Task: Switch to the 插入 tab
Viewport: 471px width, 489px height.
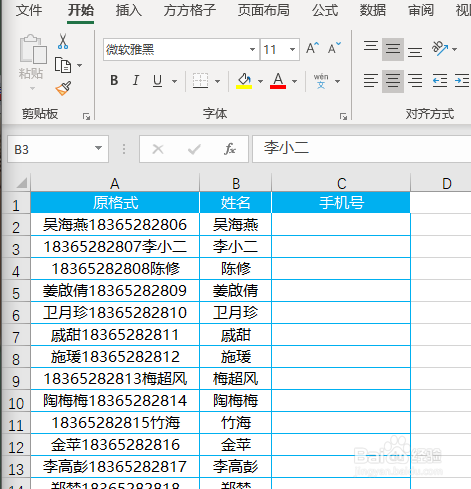Action: 129,10
